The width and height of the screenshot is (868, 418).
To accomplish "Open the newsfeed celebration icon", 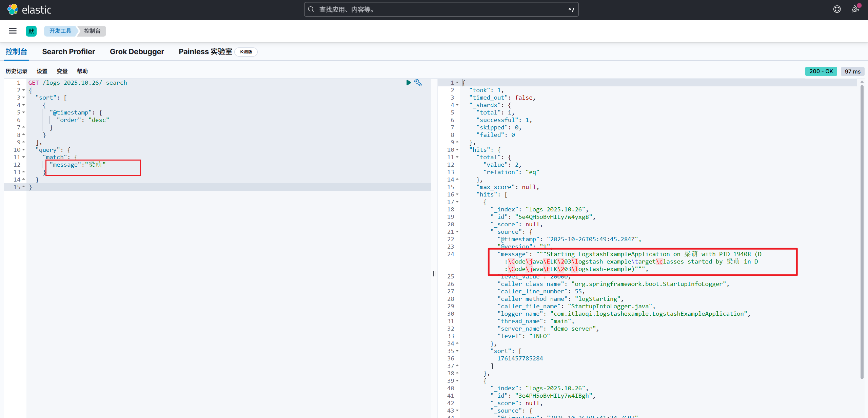I will [x=855, y=9].
